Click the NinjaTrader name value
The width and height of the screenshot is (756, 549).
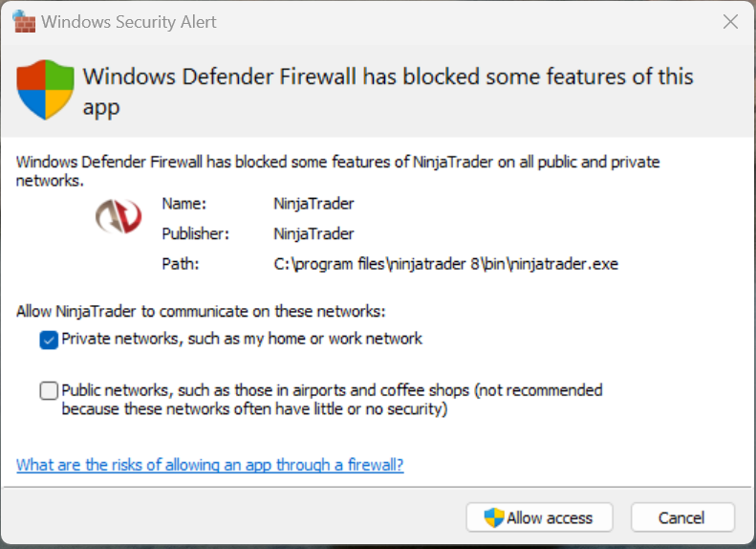(x=313, y=203)
